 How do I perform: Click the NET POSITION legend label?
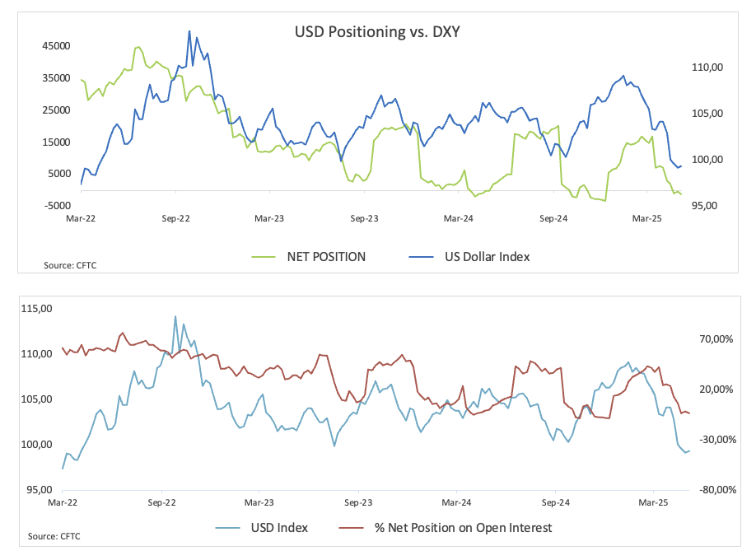[326, 257]
